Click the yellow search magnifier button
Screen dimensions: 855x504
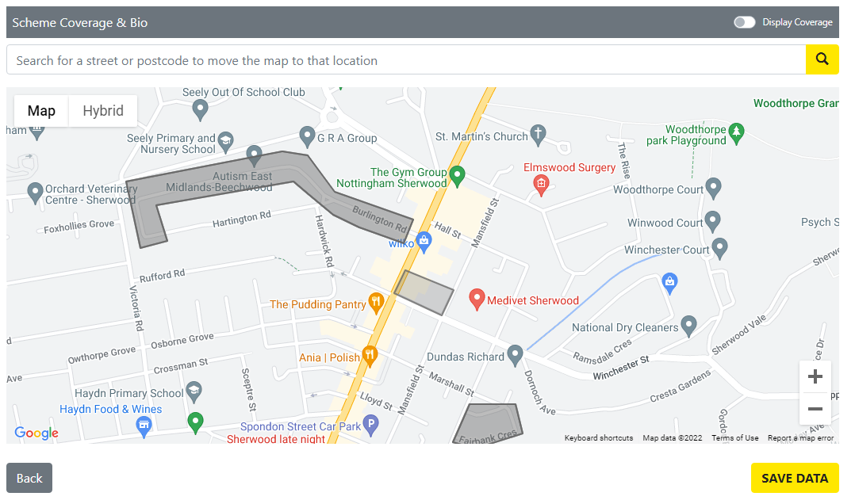click(x=822, y=59)
